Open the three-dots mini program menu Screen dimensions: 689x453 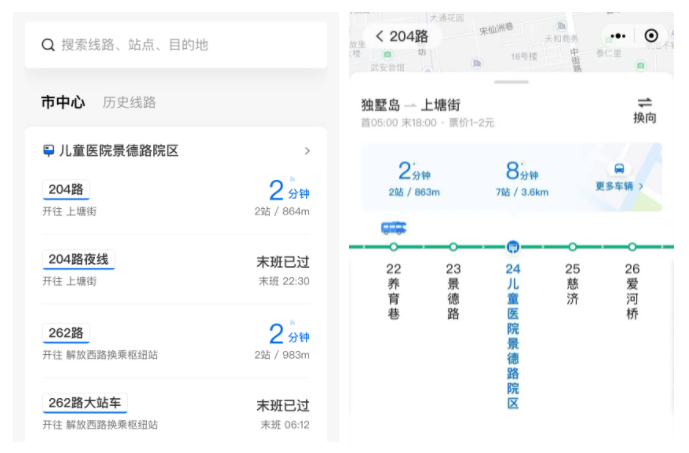617,36
